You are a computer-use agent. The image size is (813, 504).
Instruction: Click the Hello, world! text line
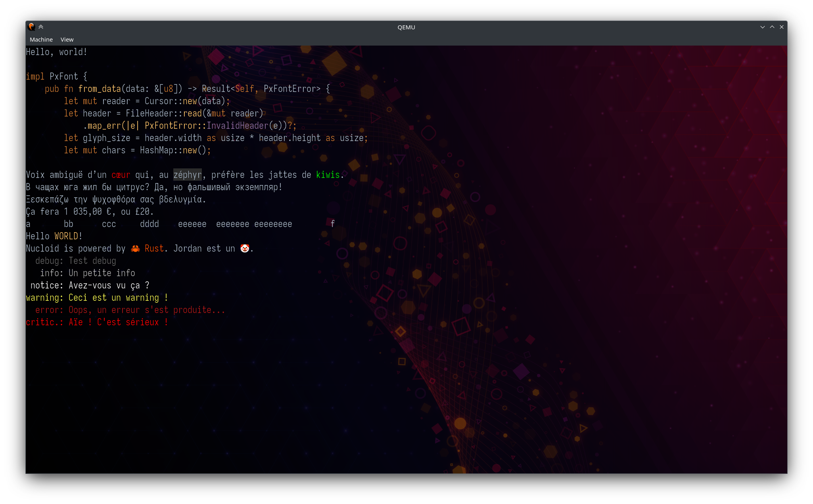[x=56, y=52]
